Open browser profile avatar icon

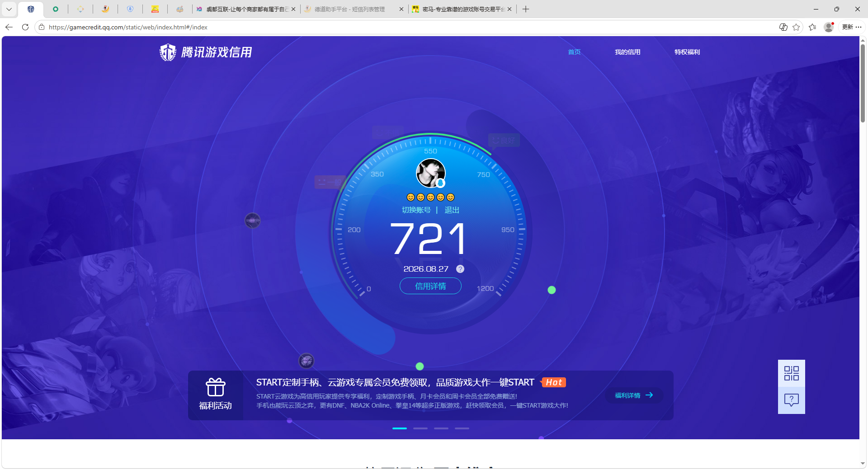[829, 27]
